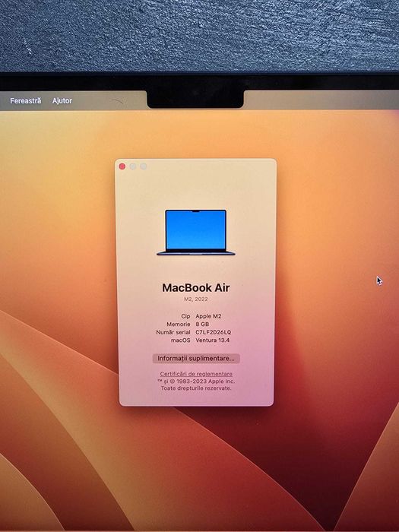Viewport: 399px width, 532px height.
Task: Click the Memorie label
Action: point(179,324)
